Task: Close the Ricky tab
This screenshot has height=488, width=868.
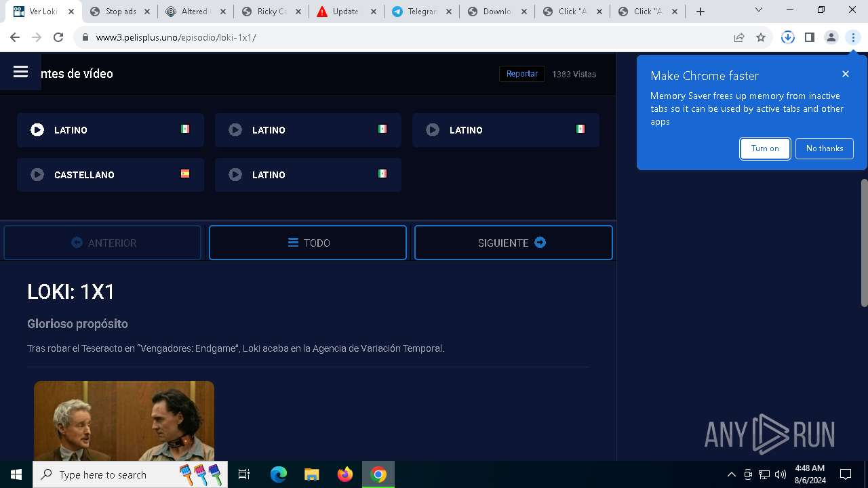Action: pyautogui.click(x=298, y=12)
